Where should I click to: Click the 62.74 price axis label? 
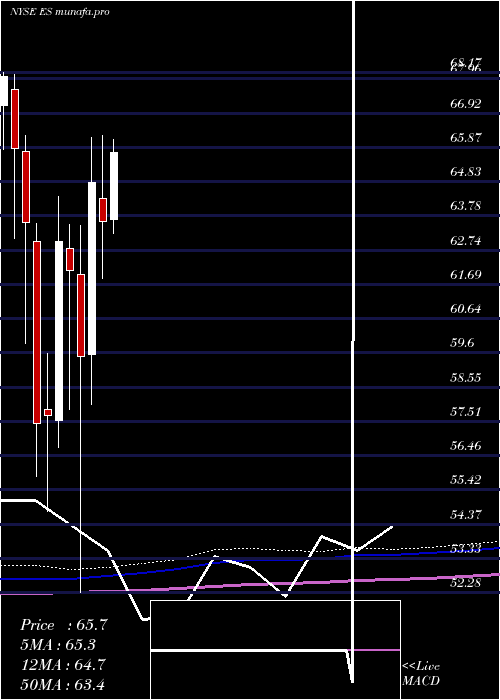click(466, 241)
